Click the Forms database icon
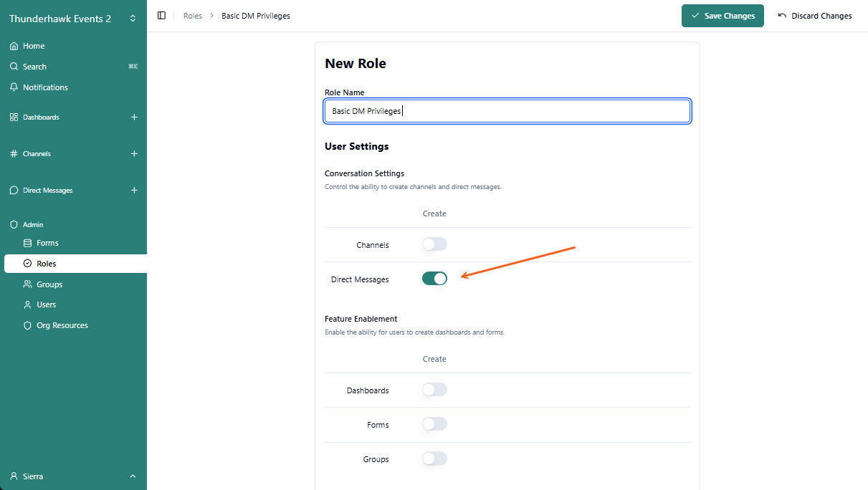 (x=27, y=243)
